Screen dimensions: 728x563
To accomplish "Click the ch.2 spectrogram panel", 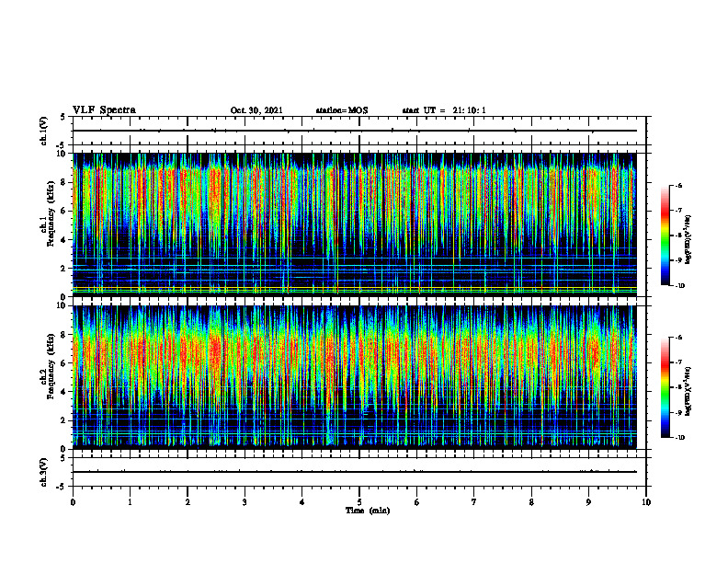I will point(355,377).
